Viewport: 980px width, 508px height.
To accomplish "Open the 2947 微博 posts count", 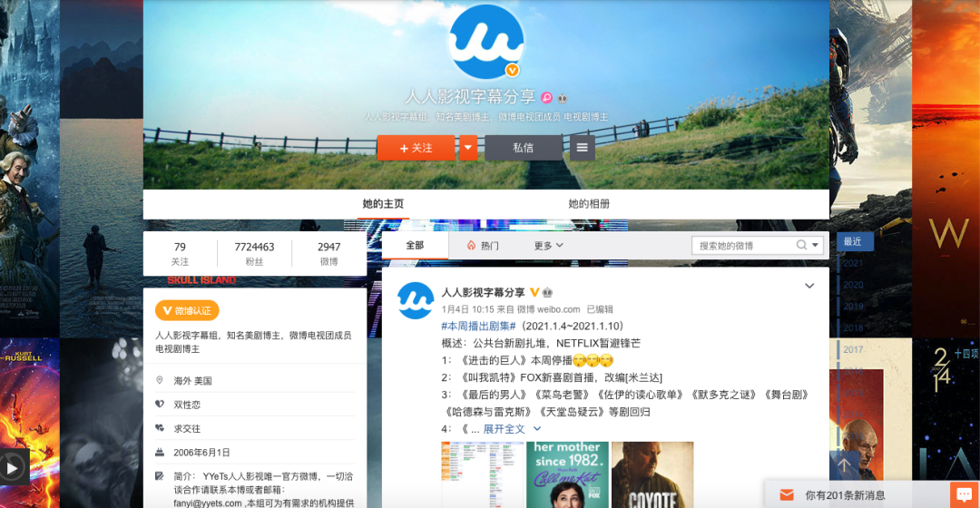I will [328, 254].
